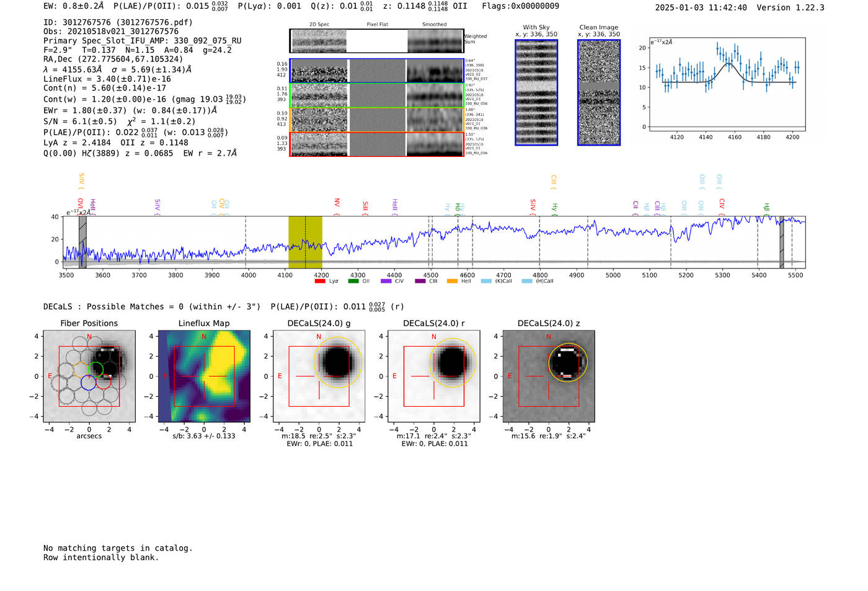The width and height of the screenshot is (868, 591).
Task: Click the OVI line label near 3540
Action: (x=80, y=205)
